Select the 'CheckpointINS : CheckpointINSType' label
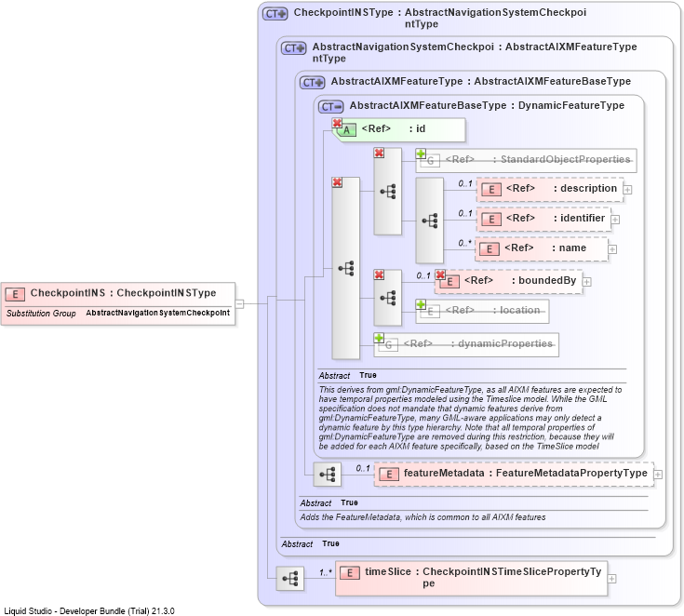The height and width of the screenshot is (616, 684). pyautogui.click(x=123, y=293)
